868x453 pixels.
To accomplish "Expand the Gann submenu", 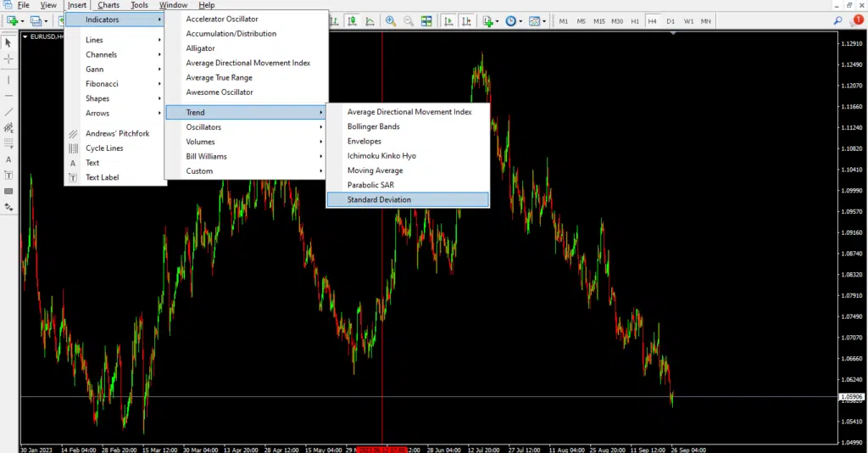I will (115, 70).
